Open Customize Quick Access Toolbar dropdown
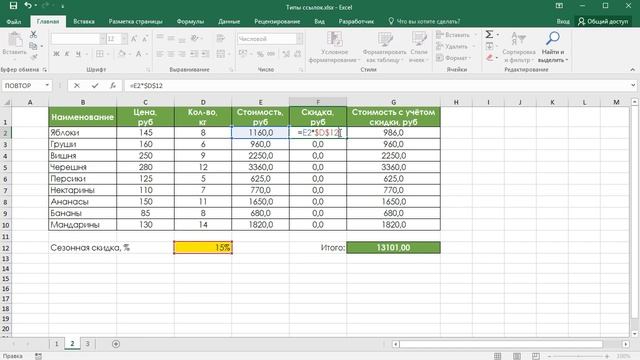Image resolution: width=640 pixels, height=360 pixels. pyautogui.click(x=62, y=6)
